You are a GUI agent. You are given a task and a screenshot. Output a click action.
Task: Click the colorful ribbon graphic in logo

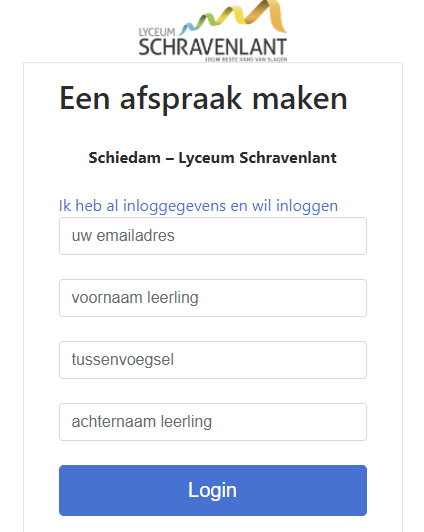tap(233, 17)
